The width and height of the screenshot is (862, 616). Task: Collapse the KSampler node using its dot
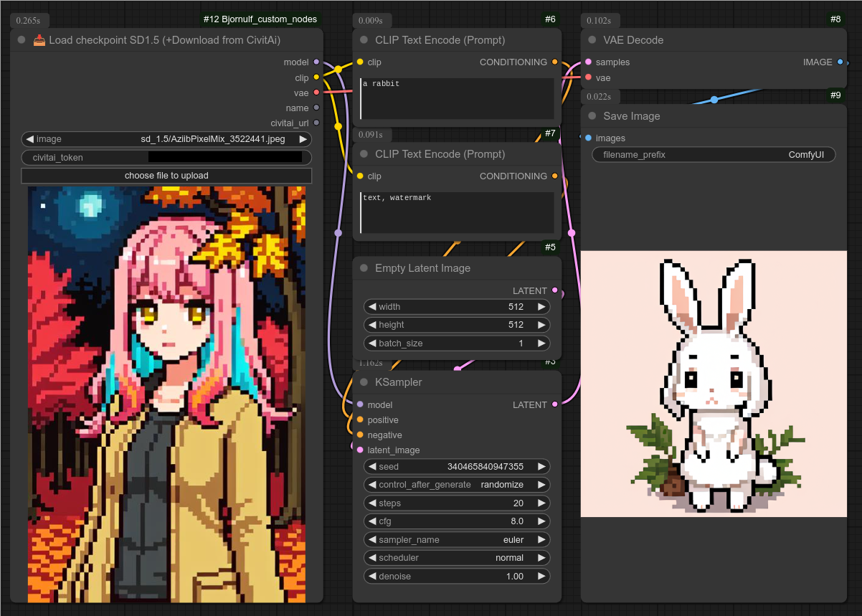(x=364, y=382)
